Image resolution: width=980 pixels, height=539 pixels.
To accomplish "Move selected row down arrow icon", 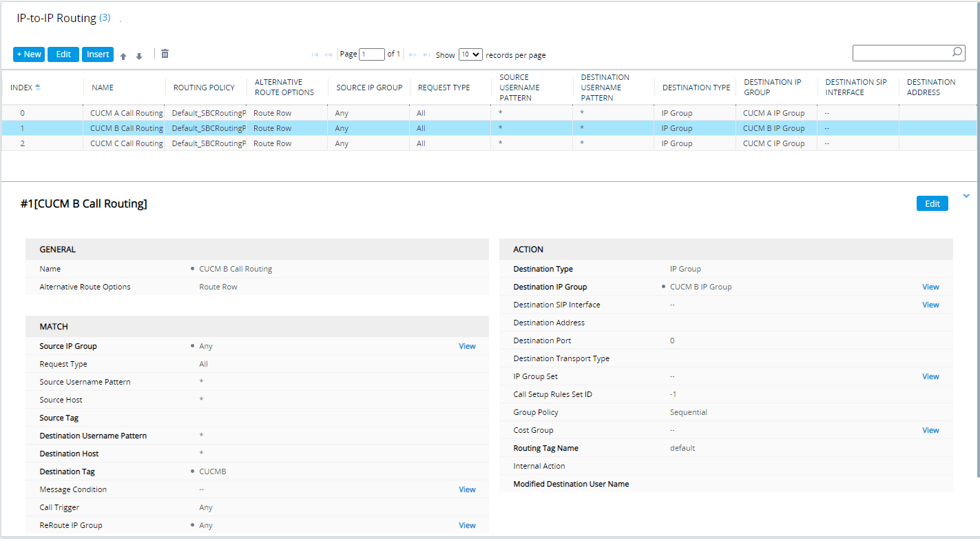I will pyautogui.click(x=138, y=57).
